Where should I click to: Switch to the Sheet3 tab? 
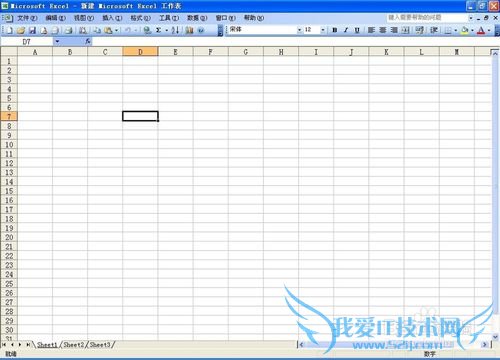click(x=100, y=344)
